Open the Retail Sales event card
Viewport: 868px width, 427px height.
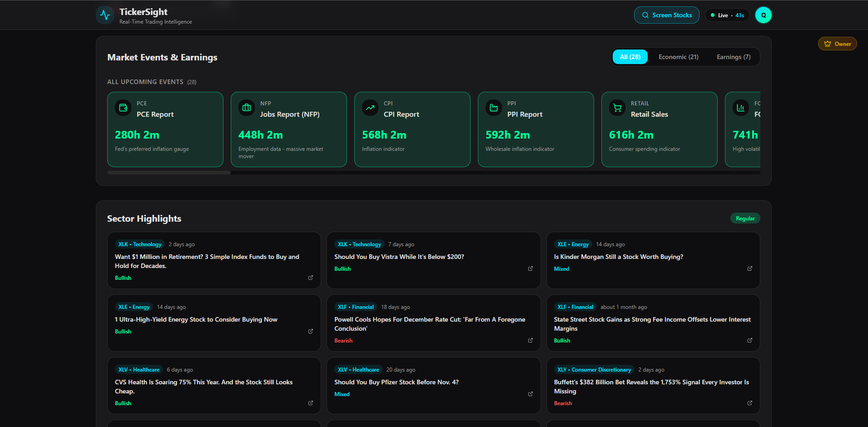[x=660, y=129]
